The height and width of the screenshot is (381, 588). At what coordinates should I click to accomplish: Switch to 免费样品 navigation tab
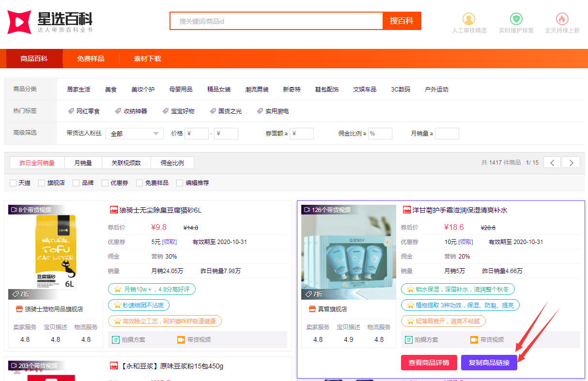(91, 59)
